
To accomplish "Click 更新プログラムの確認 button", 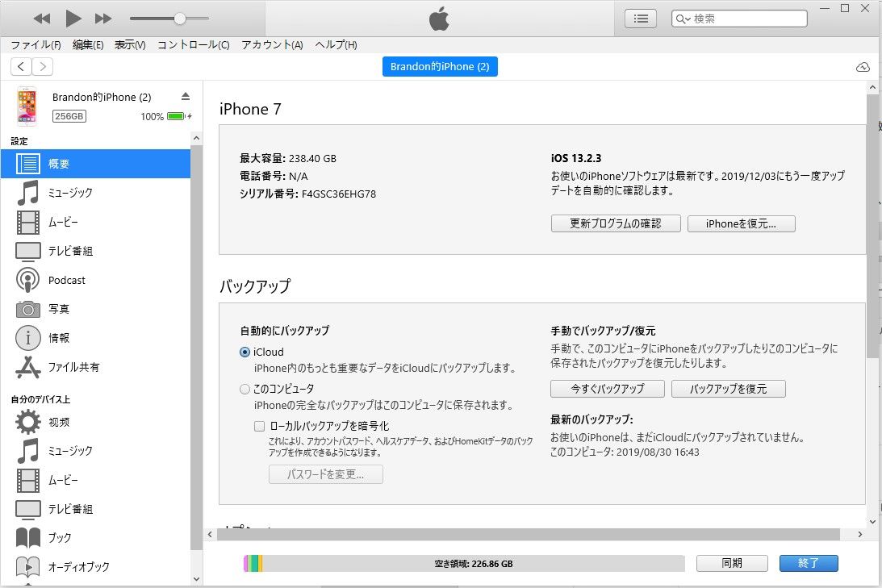I will click(616, 223).
